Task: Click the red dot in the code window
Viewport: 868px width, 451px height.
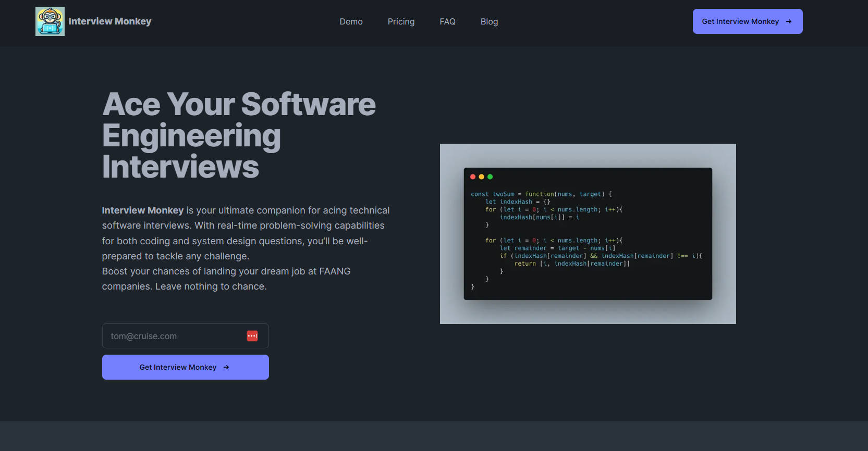Action: coord(473,177)
